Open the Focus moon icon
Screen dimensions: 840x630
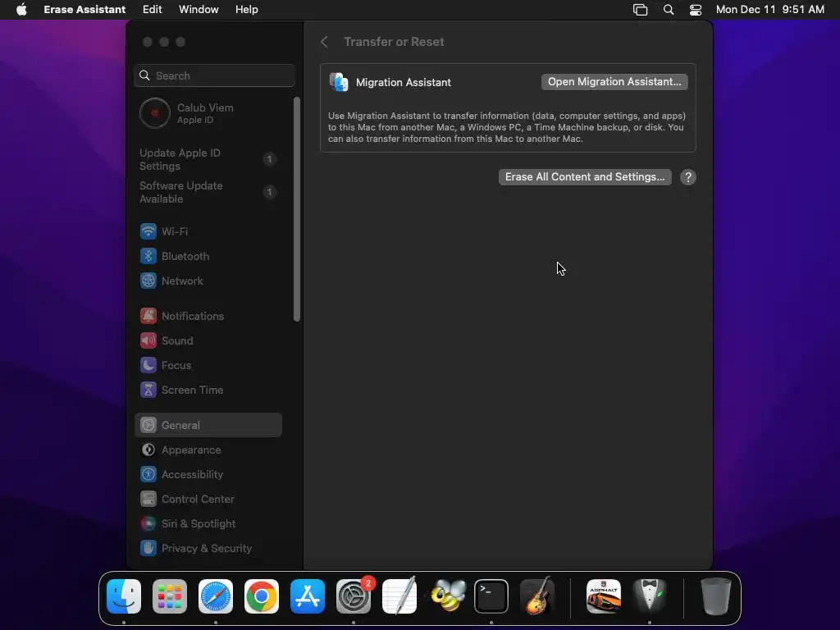coord(148,365)
